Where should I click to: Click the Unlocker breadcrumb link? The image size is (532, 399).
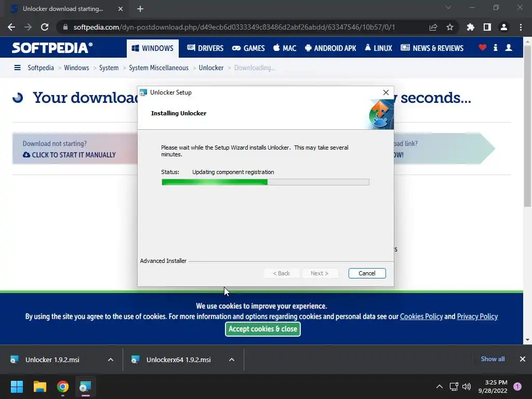[x=211, y=68]
